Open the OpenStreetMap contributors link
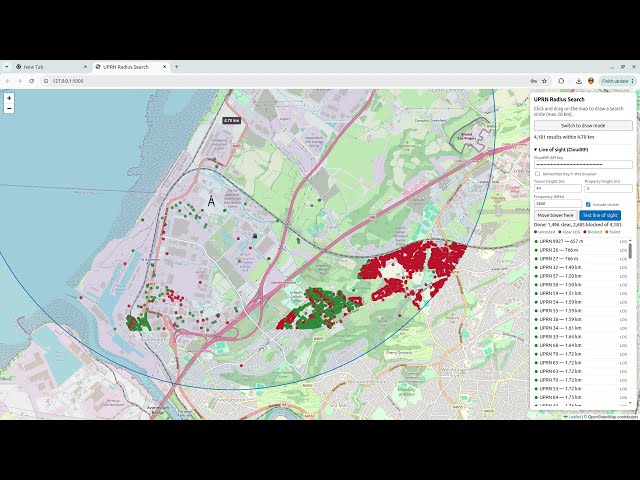Screen dimensions: 640x480 pyautogui.click(x=613, y=417)
